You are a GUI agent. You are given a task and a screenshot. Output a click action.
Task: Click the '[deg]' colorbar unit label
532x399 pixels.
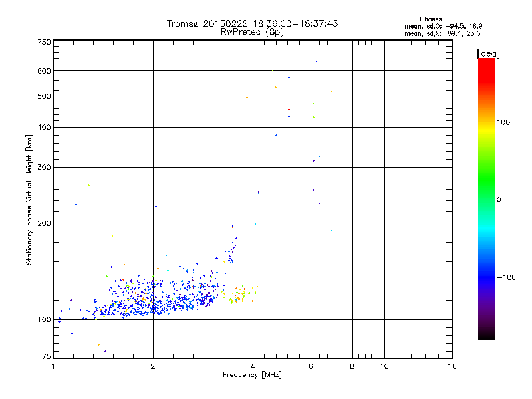[488, 53]
